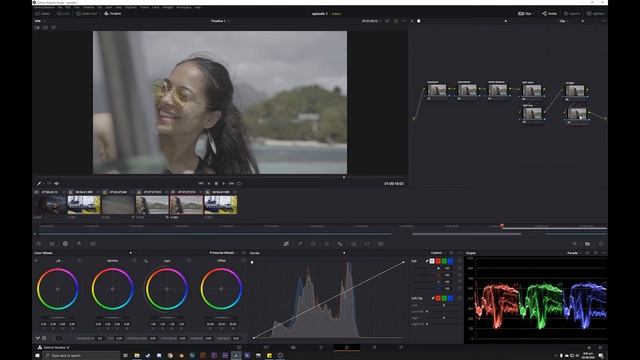The width and height of the screenshot is (640, 360).
Task: Toggle the red curve Edit channel
Action: pos(438,261)
